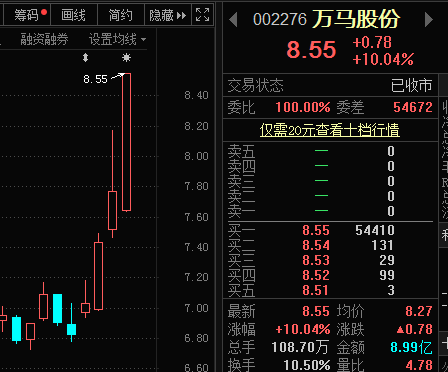This screenshot has width=448, height=372.
Task: Hide panel with 隐藏 button
Action: pos(168,15)
